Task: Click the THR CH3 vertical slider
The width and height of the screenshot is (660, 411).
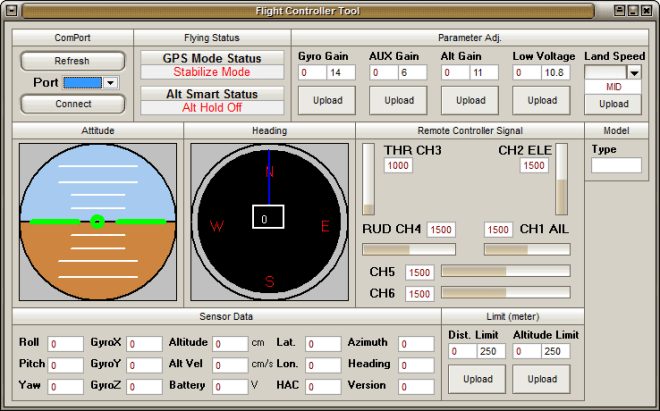Action: click(368, 178)
